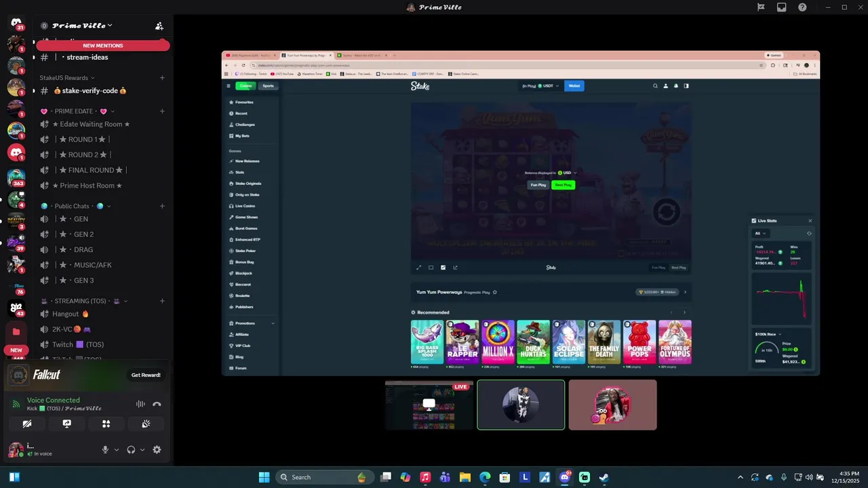Open the server showing 76 mentions
This screenshot has height=488, width=868.
(16, 287)
